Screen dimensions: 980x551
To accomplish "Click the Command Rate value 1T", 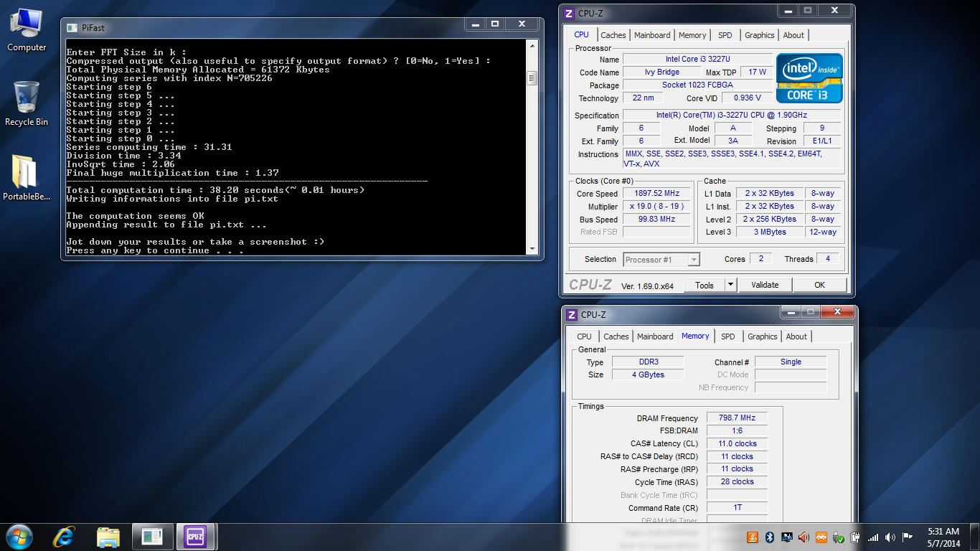I will [x=738, y=508].
